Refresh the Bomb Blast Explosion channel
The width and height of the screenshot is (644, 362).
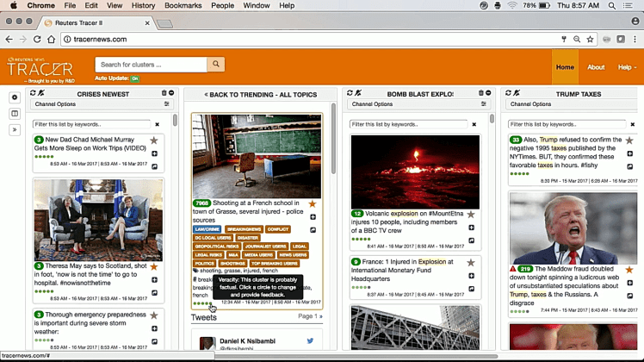point(346,93)
